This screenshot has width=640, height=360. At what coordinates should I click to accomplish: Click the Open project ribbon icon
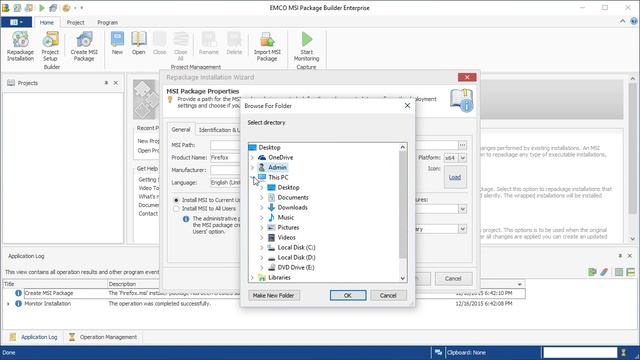click(138, 43)
